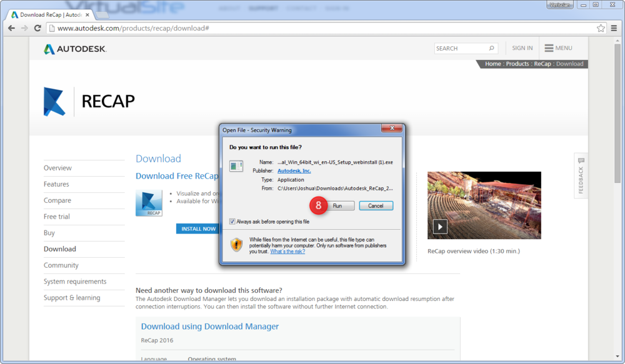The height and width of the screenshot is (364, 625).
Task: Select Download in the sidebar
Action: tap(60, 249)
